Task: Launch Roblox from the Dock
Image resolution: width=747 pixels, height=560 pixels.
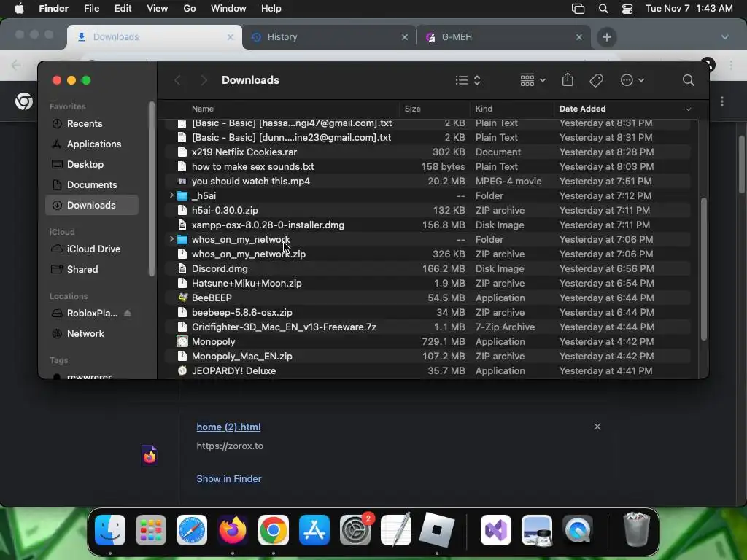Action: [x=436, y=530]
